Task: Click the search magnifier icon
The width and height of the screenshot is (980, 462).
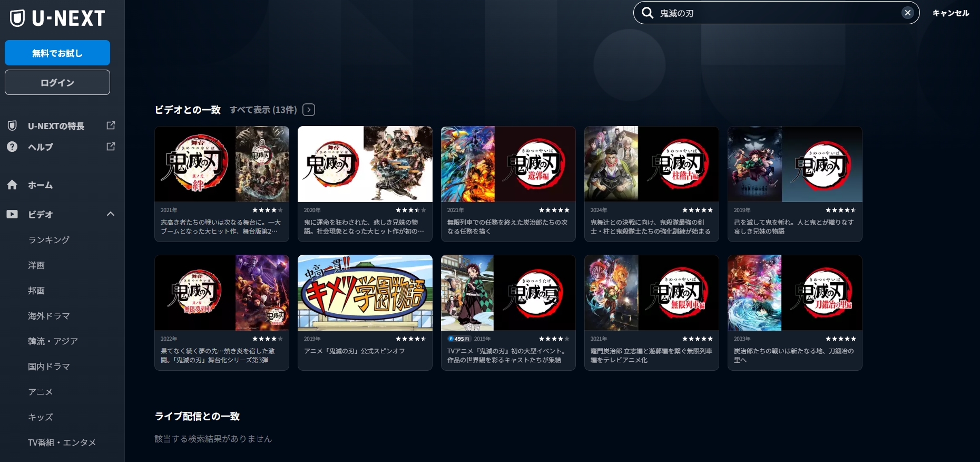Action: pos(648,13)
